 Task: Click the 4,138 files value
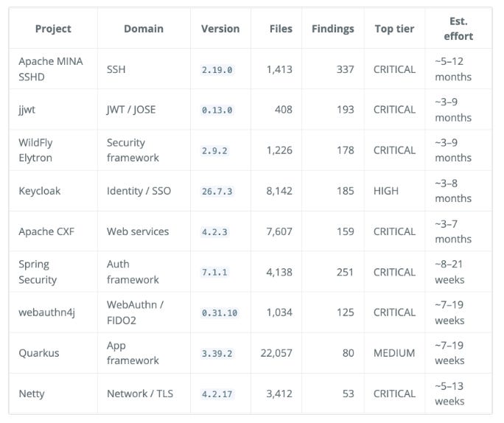(x=279, y=272)
